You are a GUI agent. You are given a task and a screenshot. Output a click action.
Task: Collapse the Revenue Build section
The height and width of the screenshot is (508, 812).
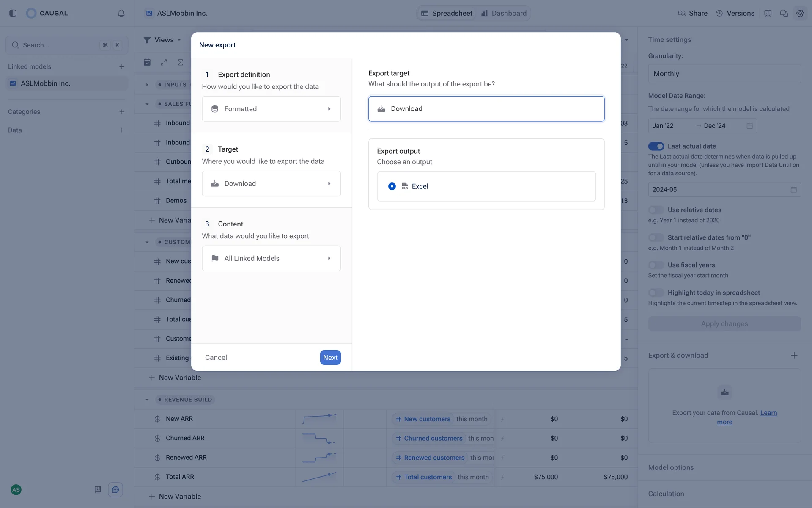147,400
